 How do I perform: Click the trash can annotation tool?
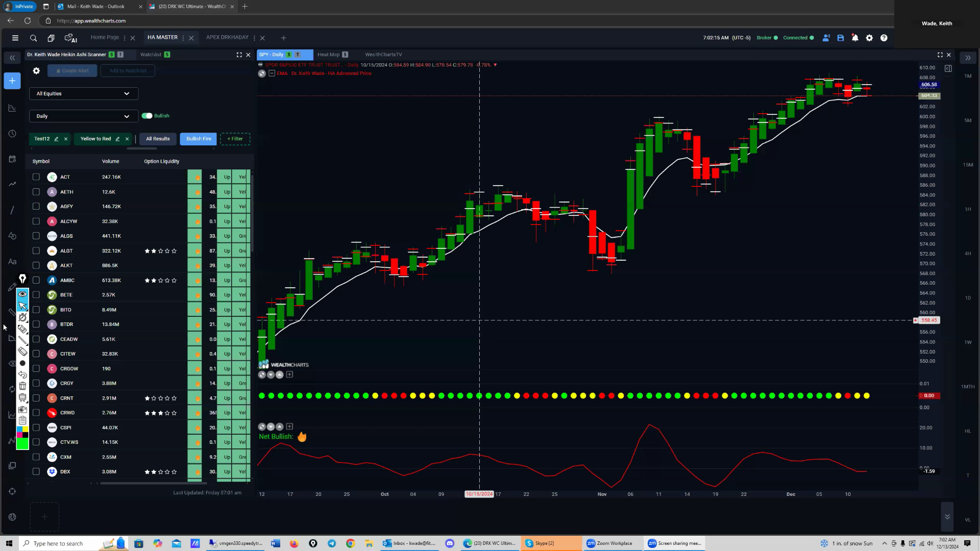[22, 386]
